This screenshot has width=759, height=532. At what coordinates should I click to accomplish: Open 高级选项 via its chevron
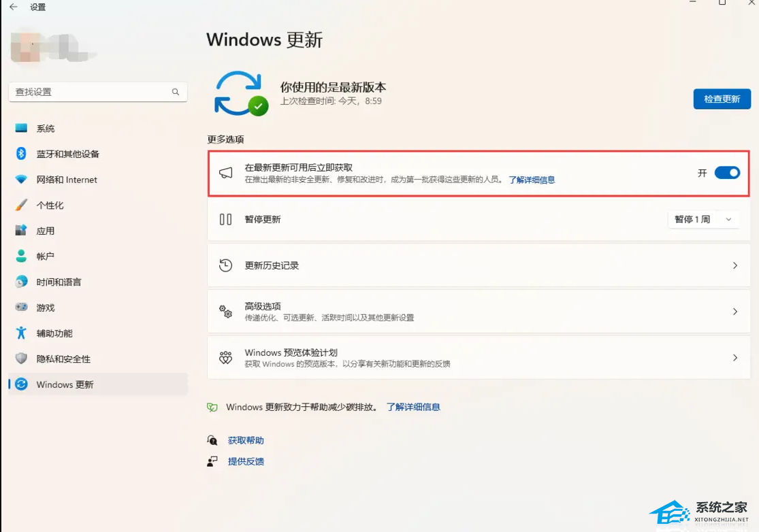coord(734,312)
